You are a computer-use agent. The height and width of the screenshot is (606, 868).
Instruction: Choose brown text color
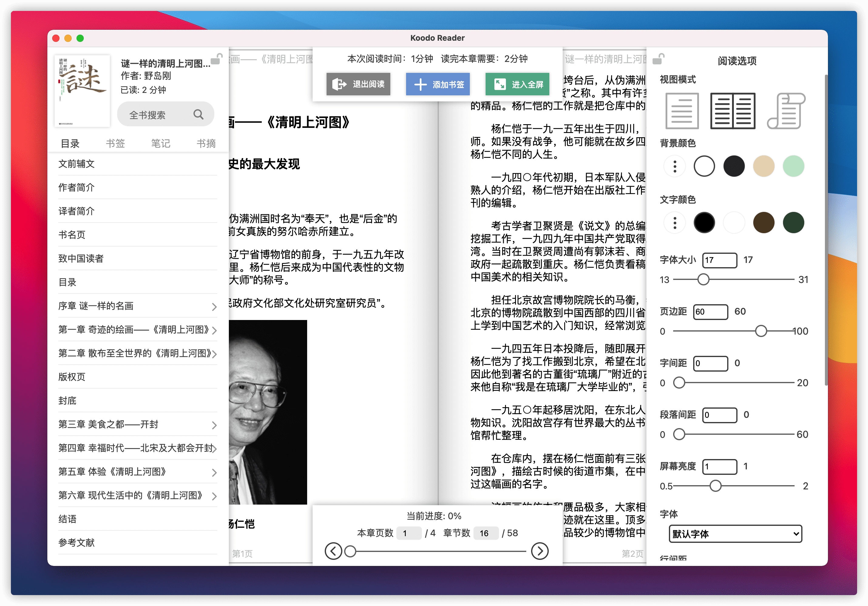pos(764,223)
